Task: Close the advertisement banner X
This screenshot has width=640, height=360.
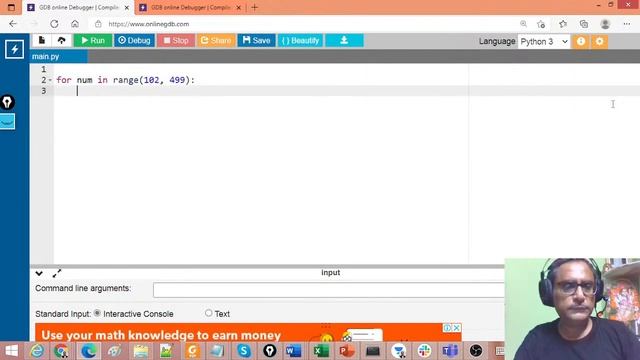Action: [457, 328]
